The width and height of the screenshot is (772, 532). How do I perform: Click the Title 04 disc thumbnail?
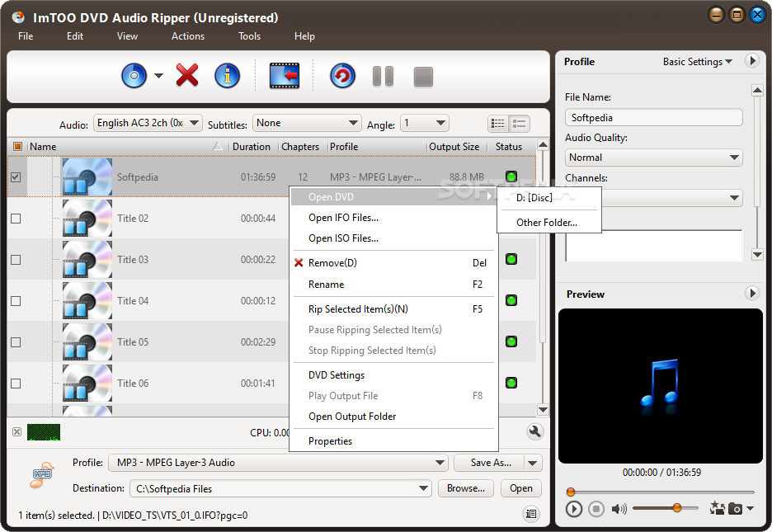point(87,300)
